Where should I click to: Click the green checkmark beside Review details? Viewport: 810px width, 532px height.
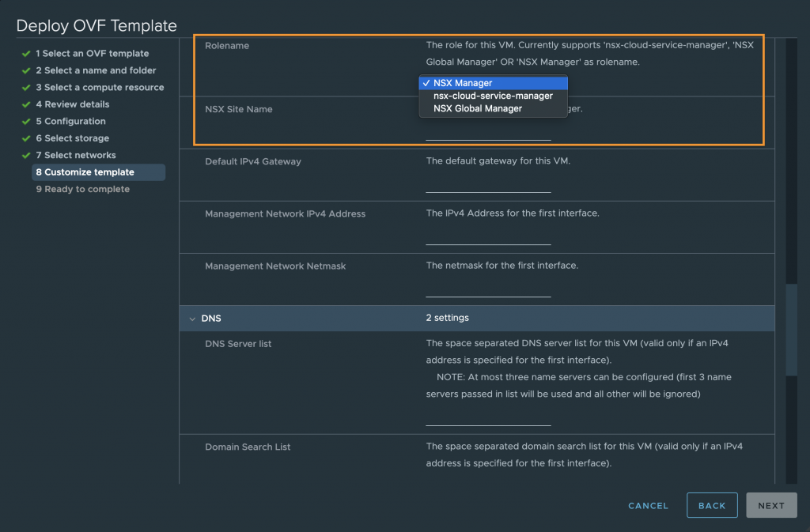[26, 105]
